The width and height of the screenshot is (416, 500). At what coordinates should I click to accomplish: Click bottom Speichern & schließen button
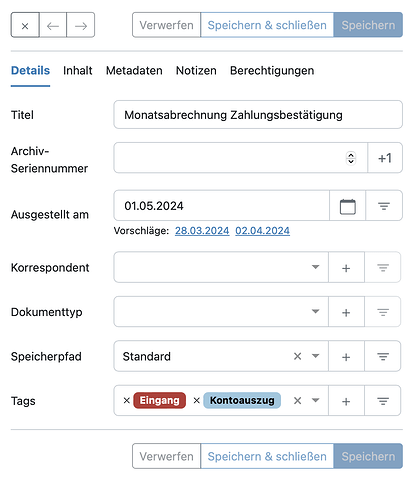click(x=267, y=456)
